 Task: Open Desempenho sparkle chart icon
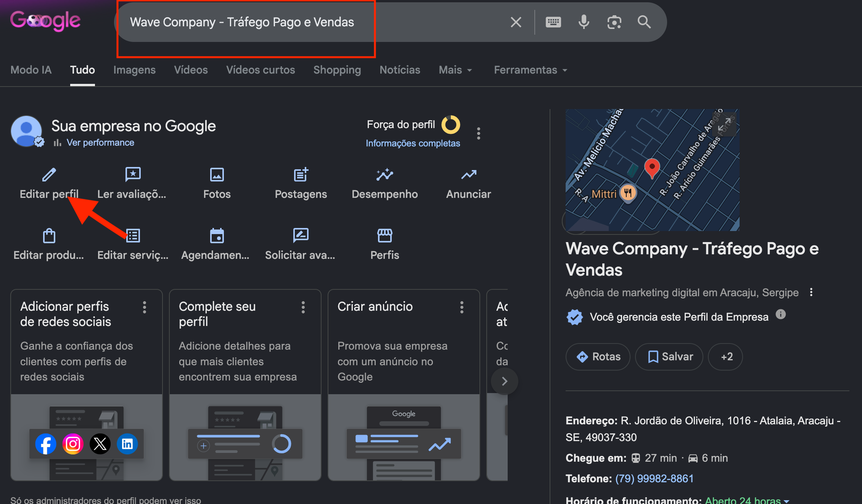point(385,175)
